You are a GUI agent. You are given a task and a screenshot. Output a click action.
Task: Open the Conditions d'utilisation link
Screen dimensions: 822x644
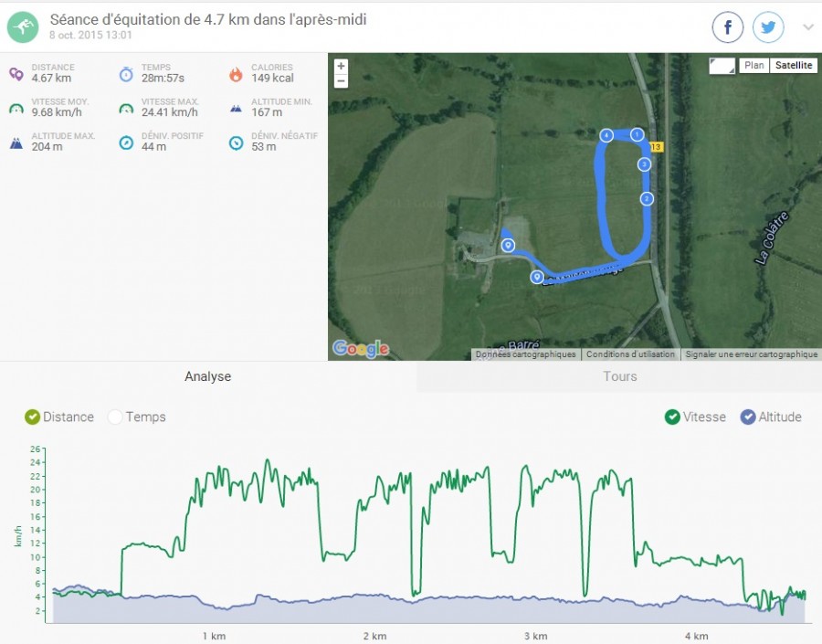tap(630, 354)
